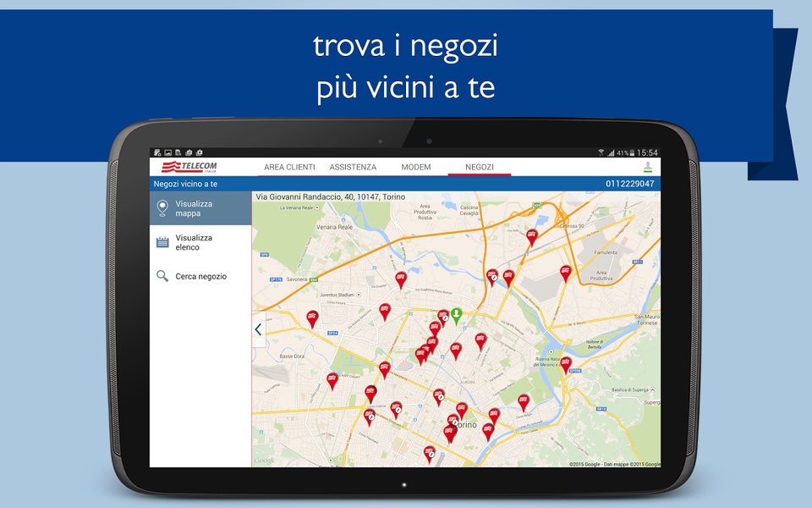Switch to the AREA CLIENTI tab
This screenshot has width=812, height=508.
pos(289,167)
